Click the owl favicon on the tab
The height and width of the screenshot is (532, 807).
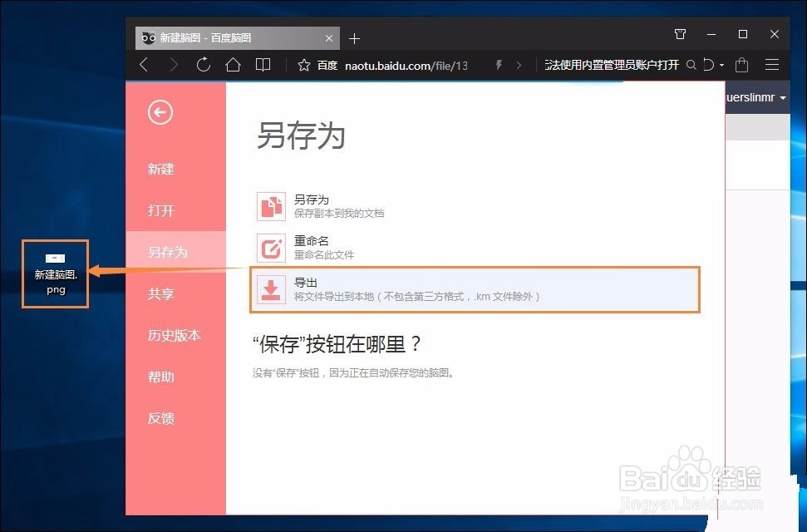click(148, 37)
